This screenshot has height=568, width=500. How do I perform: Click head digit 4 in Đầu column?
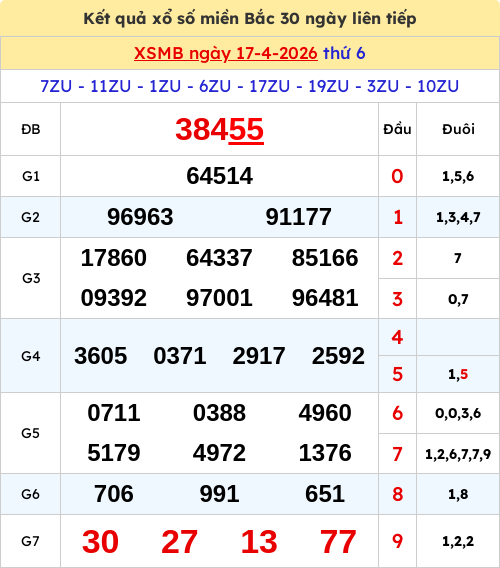point(397,337)
